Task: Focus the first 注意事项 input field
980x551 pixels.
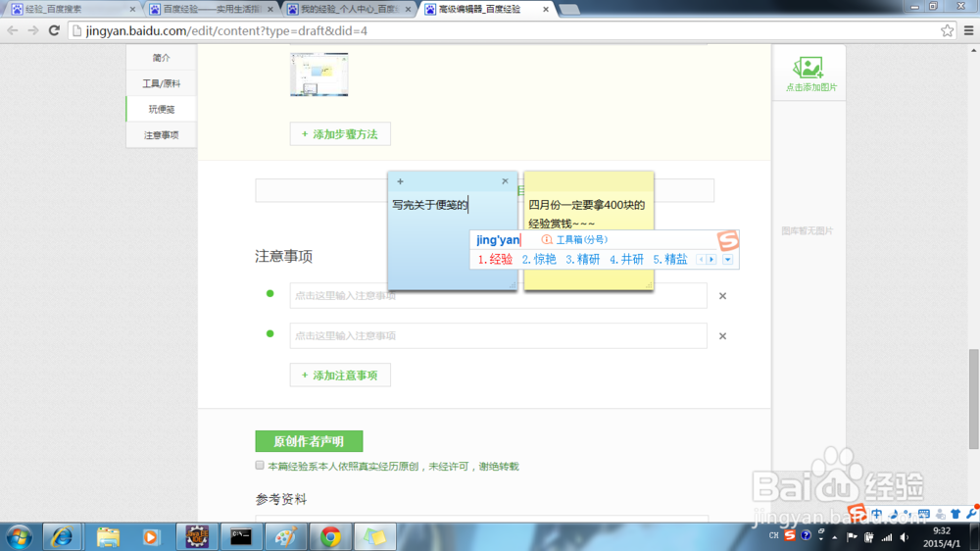Action: tap(498, 295)
